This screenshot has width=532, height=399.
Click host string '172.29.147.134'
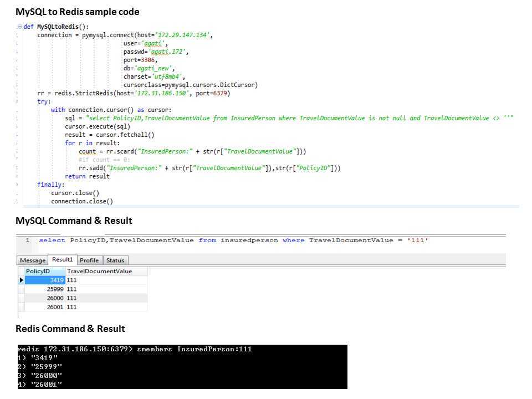coord(182,35)
